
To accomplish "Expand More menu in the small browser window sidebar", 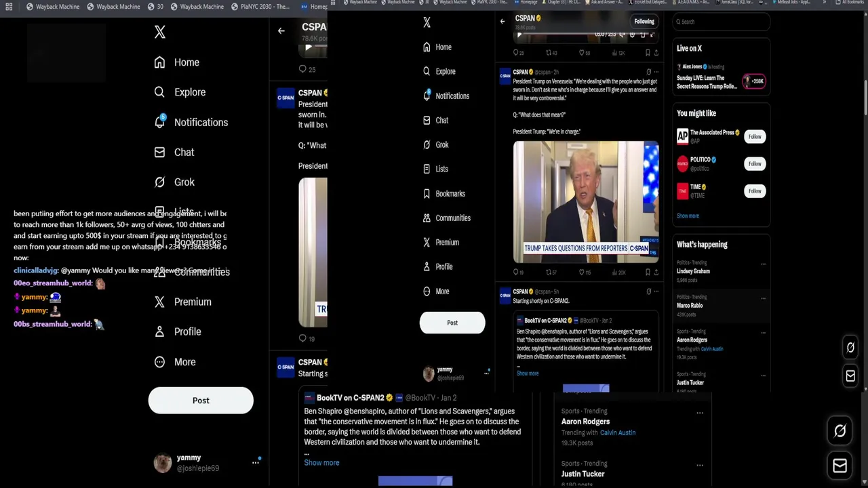I will 436,291.
